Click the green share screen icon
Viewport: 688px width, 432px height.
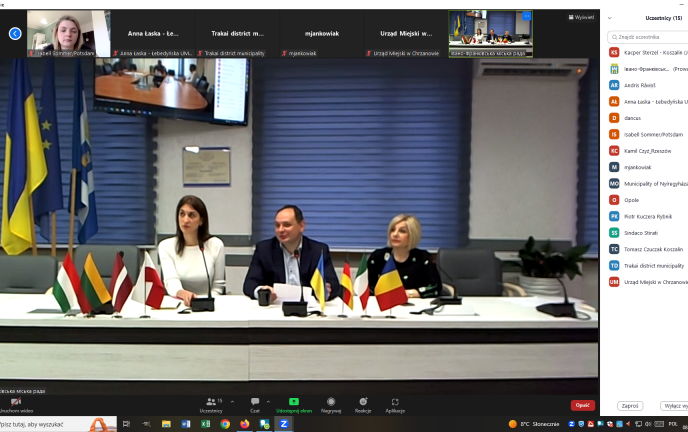[x=294, y=401]
